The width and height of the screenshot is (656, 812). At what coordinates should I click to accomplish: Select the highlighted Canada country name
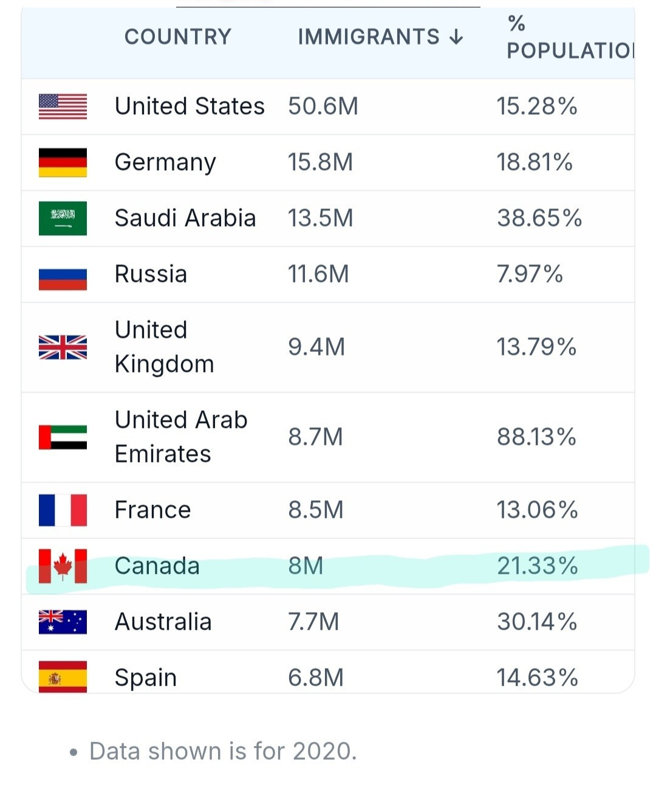[157, 566]
